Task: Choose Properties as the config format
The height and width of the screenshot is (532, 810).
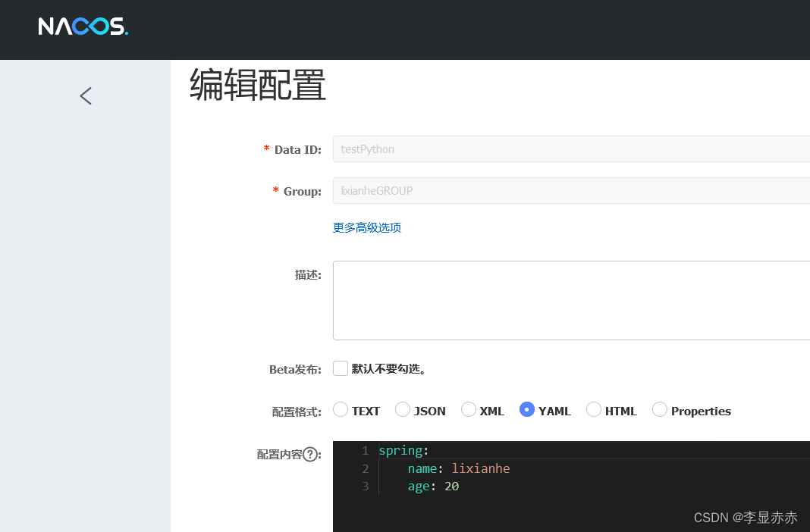Action: (x=659, y=409)
